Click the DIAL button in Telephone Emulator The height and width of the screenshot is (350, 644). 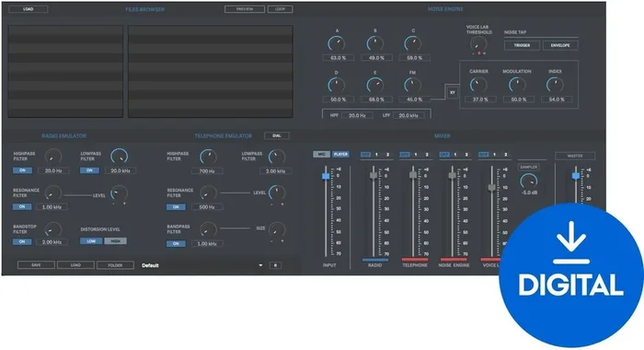(x=277, y=135)
